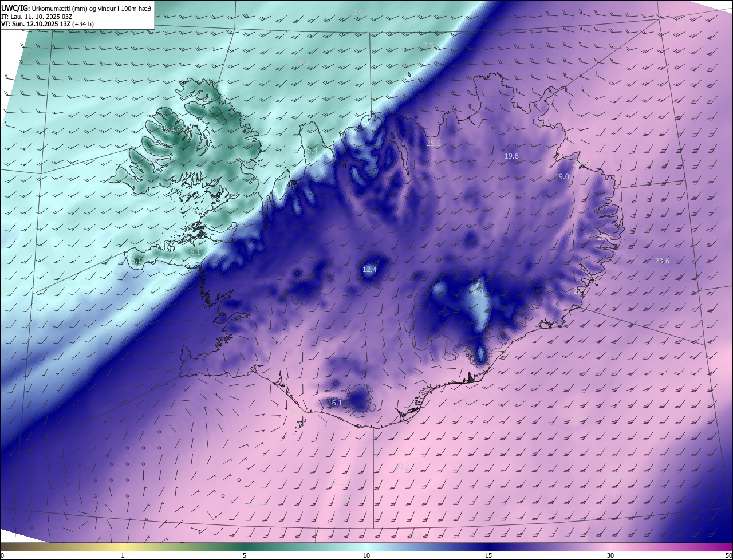This screenshot has height=560, width=733.
Task: Click the colorbar tick label 30
Action: click(610, 555)
